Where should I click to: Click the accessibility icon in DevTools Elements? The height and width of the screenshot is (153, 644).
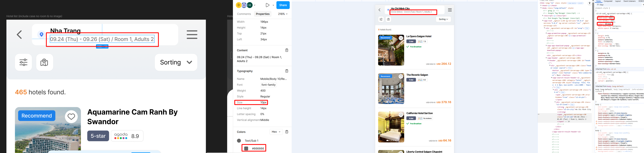click(x=589, y=3)
